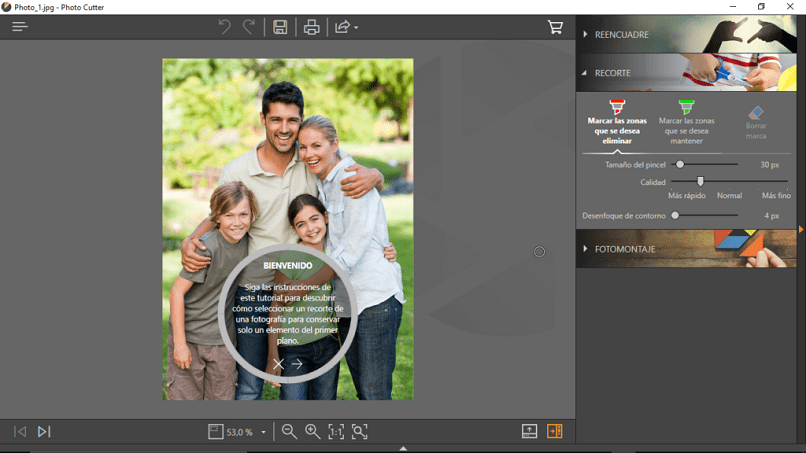The height and width of the screenshot is (453, 806).
Task: Adjust the Tamaño del pincel slider
Action: [x=680, y=165]
